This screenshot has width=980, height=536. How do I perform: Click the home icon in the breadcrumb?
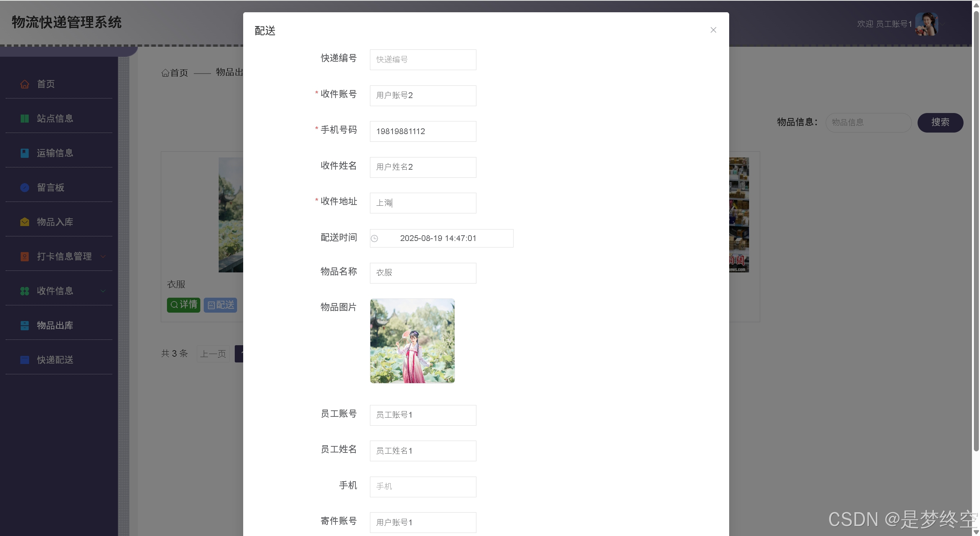(165, 73)
